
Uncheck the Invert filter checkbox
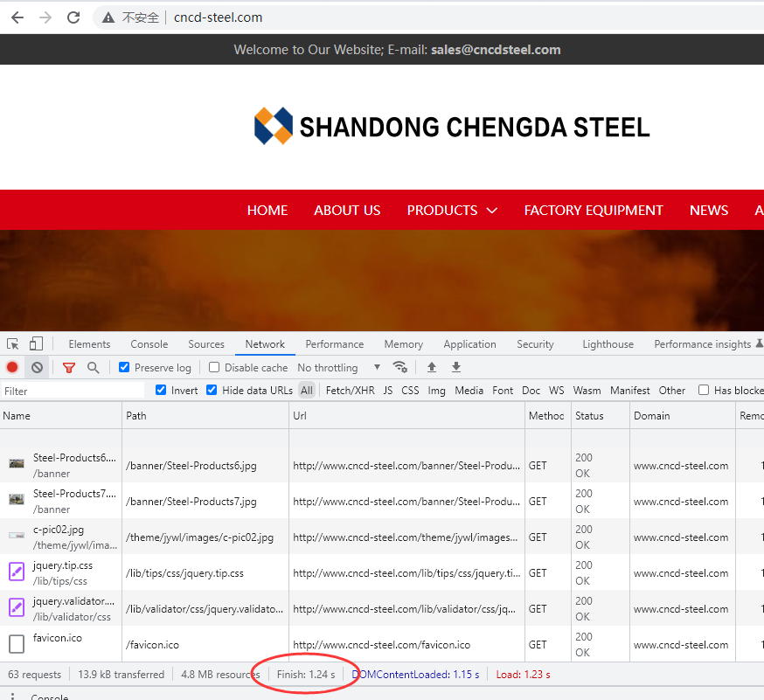pos(161,391)
